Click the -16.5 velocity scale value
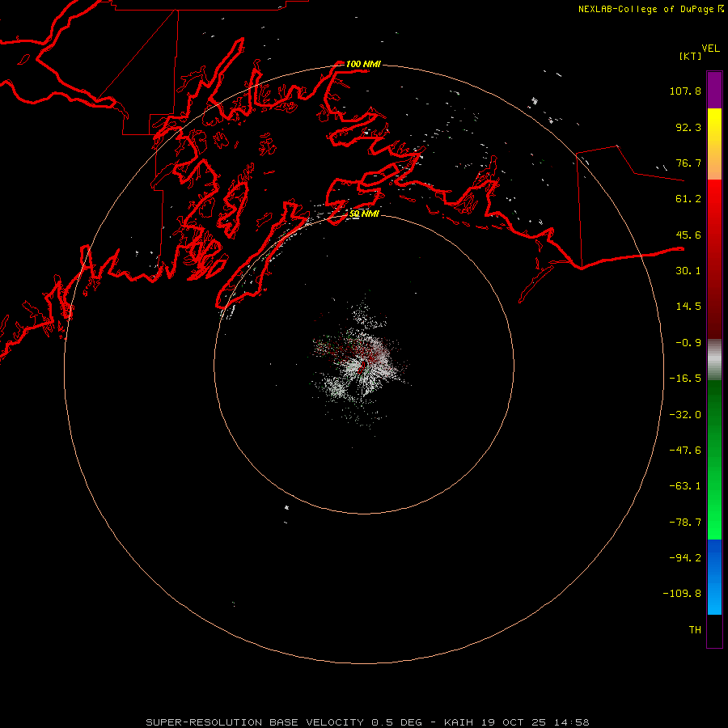This screenshot has height=728, width=728. tap(685, 379)
